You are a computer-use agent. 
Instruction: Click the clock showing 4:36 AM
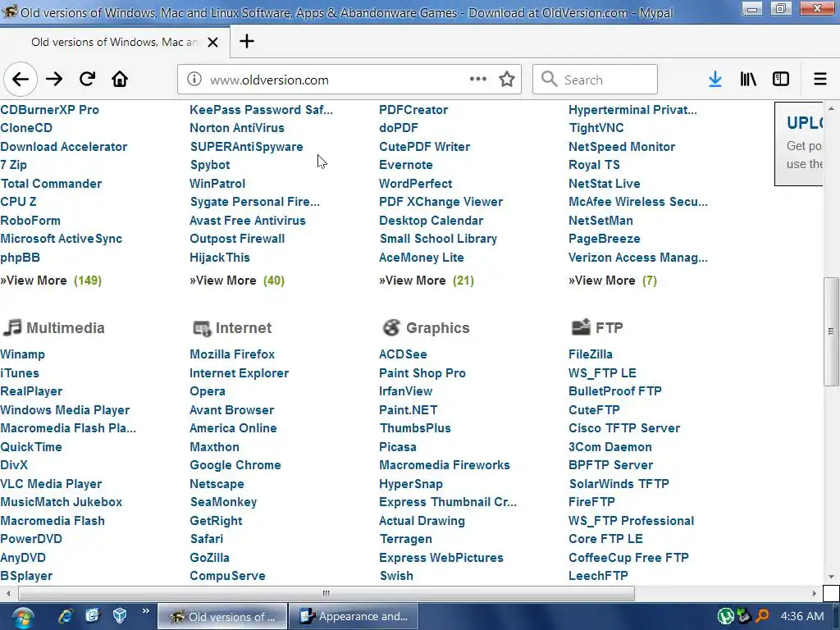[x=802, y=616]
